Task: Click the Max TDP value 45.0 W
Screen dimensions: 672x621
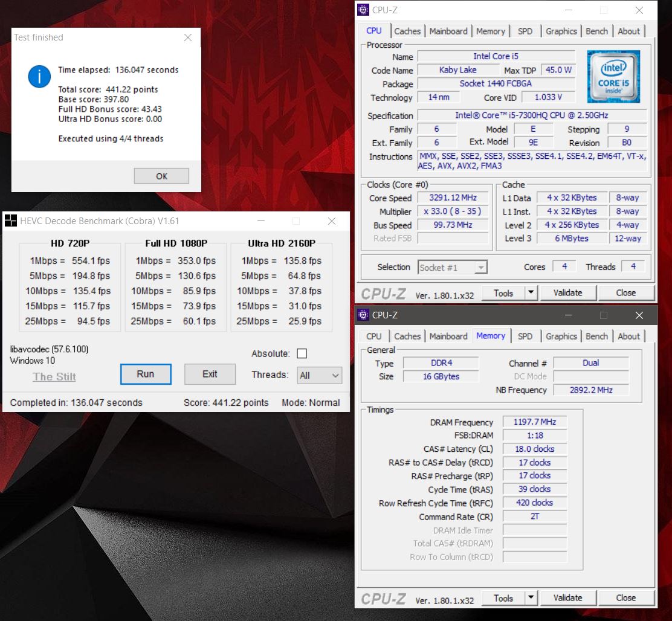Action: (x=558, y=70)
